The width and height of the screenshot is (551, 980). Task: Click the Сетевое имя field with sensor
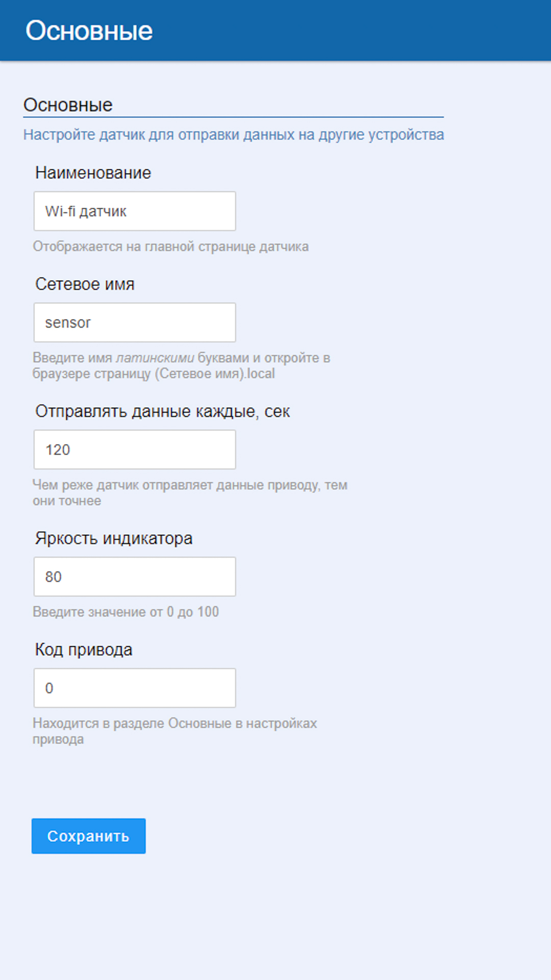point(135,323)
